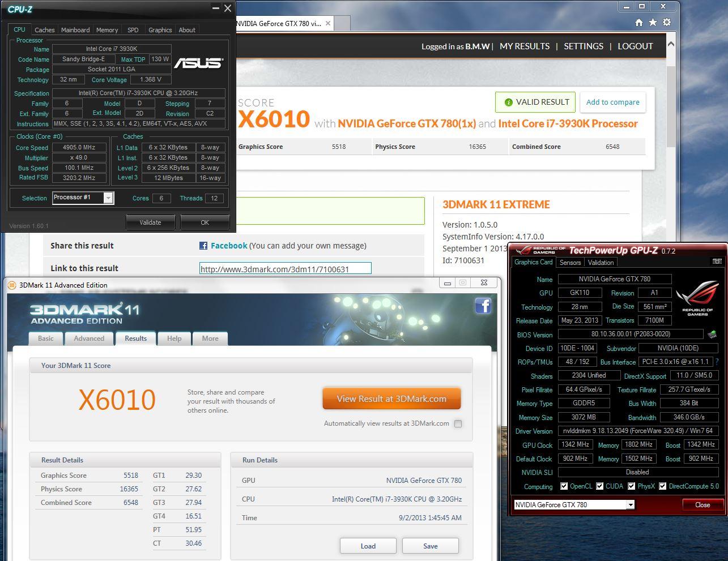
Task: Open the Graphics tab in CPU-Z
Action: point(160,30)
